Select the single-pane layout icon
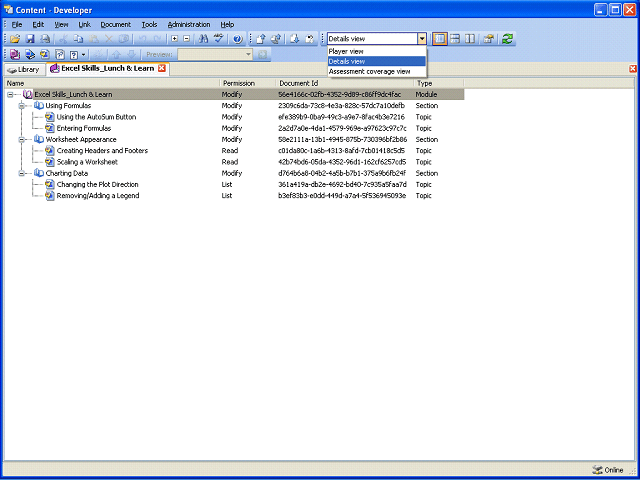640x480 pixels. (440, 39)
